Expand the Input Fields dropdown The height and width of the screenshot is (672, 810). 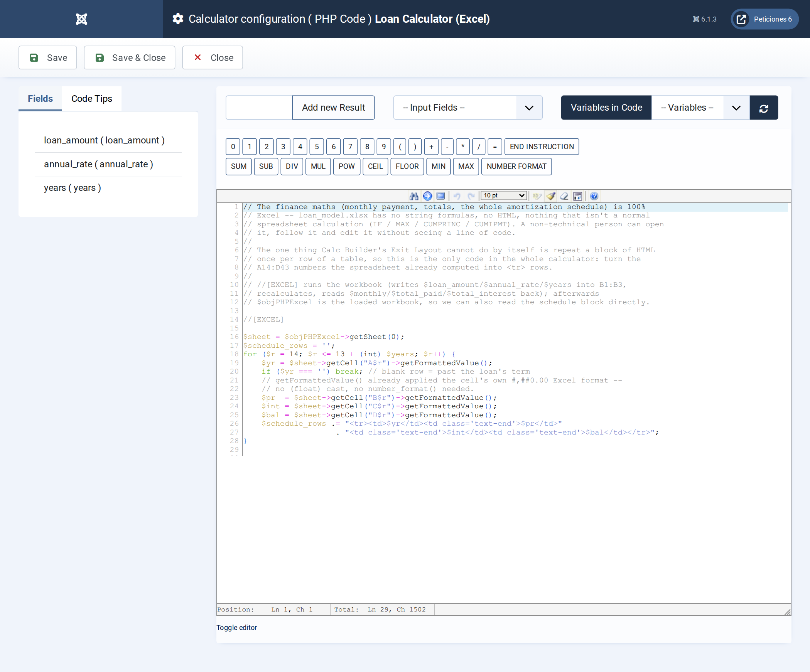468,108
